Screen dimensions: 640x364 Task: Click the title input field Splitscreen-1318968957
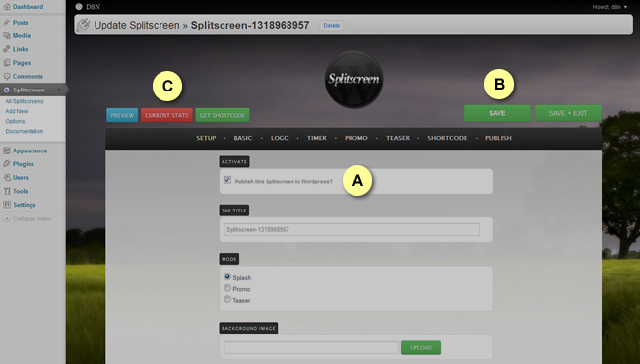click(x=352, y=229)
